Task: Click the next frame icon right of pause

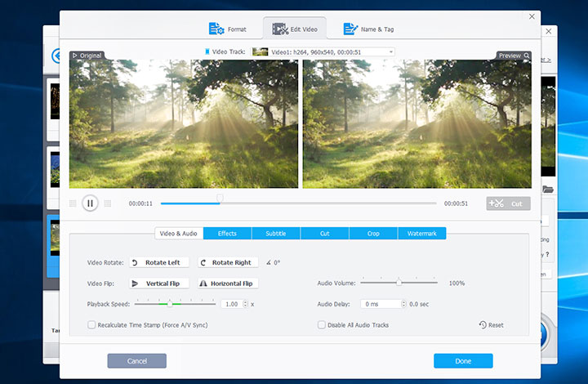Action: (x=107, y=203)
